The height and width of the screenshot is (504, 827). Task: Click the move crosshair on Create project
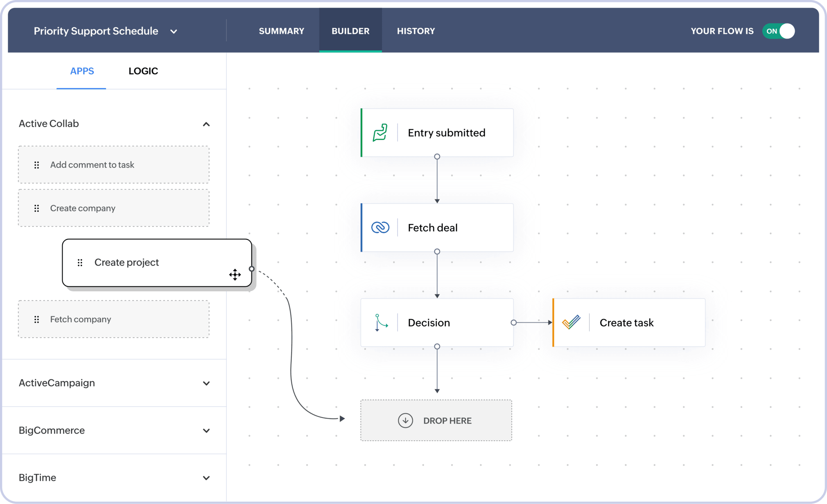(235, 275)
